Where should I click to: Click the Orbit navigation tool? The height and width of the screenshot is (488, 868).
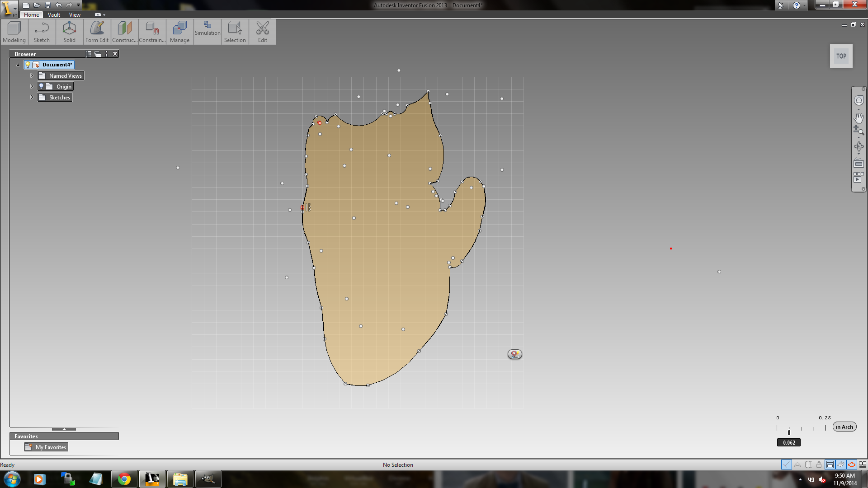pyautogui.click(x=859, y=146)
